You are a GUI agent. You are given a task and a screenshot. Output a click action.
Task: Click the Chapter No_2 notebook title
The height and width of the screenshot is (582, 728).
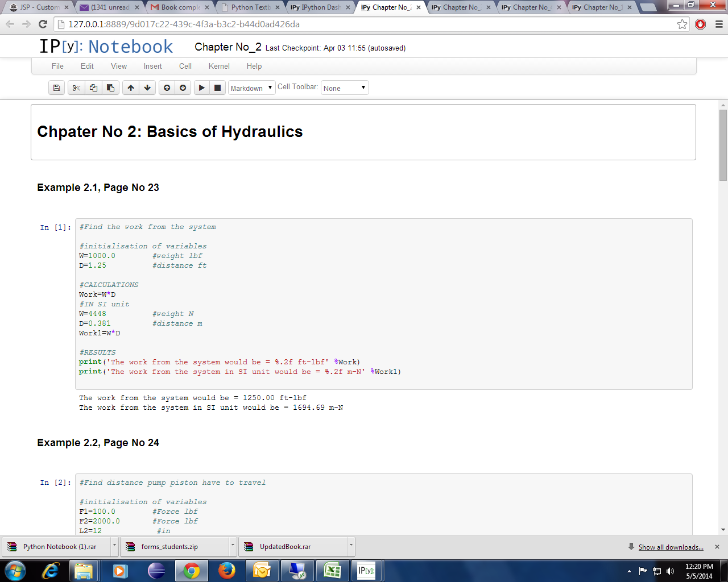click(x=227, y=47)
